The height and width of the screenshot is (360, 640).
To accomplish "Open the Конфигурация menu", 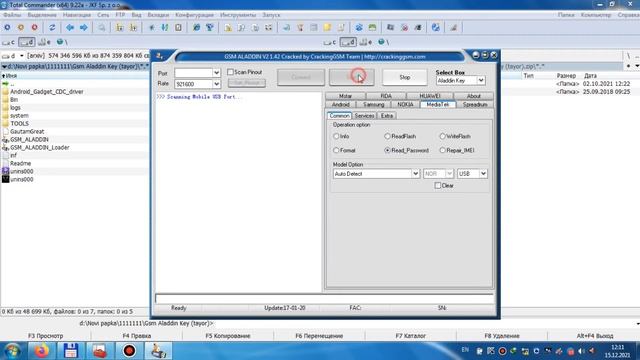I will point(194,15).
